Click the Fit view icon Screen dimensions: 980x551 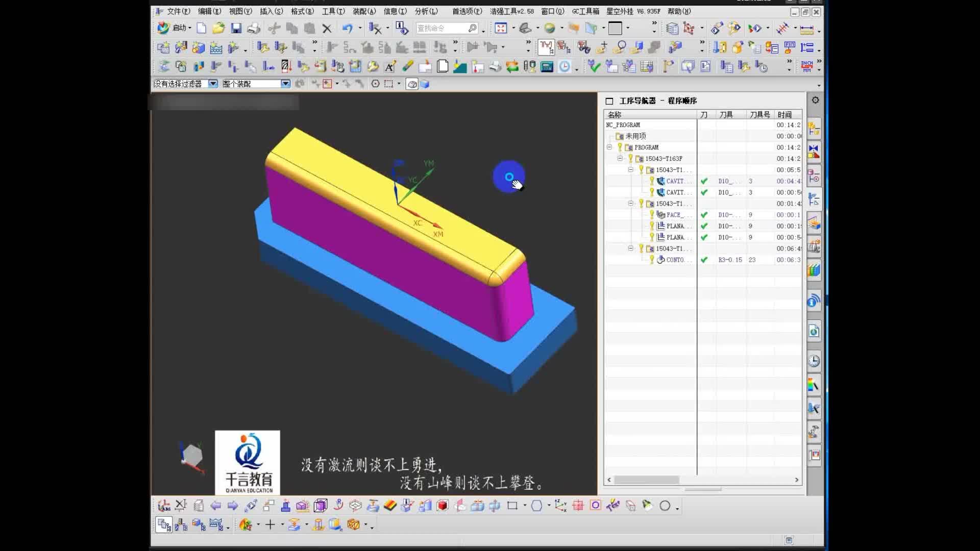pos(501,28)
